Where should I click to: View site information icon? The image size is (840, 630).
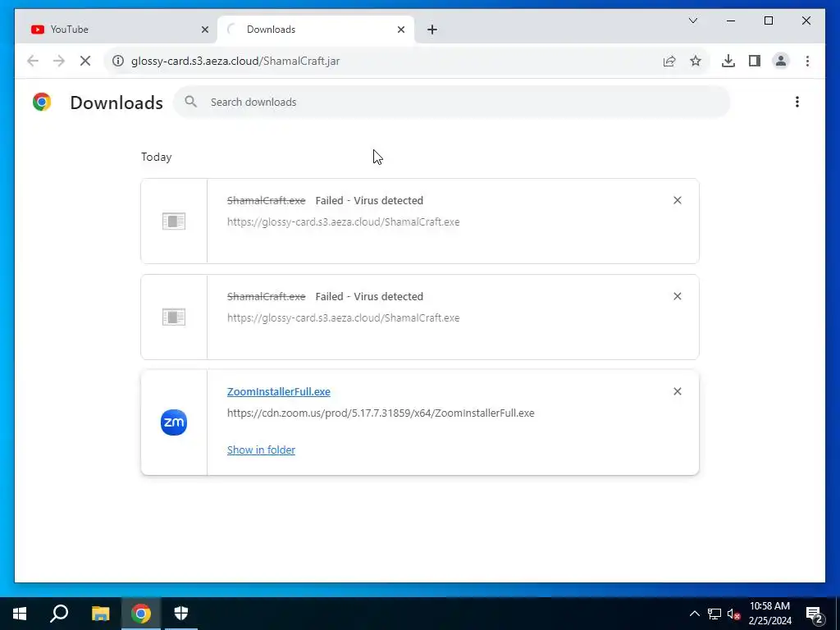[x=118, y=61]
